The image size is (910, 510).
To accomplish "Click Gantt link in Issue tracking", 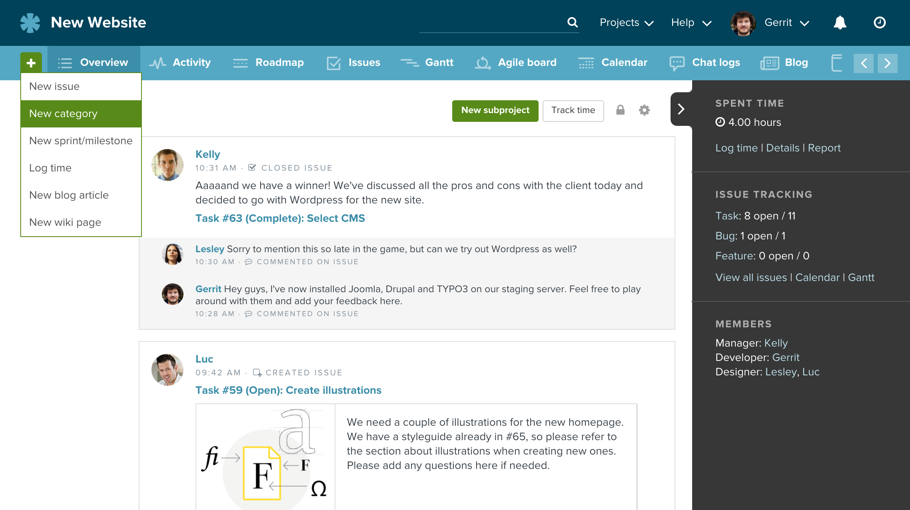I will [861, 277].
